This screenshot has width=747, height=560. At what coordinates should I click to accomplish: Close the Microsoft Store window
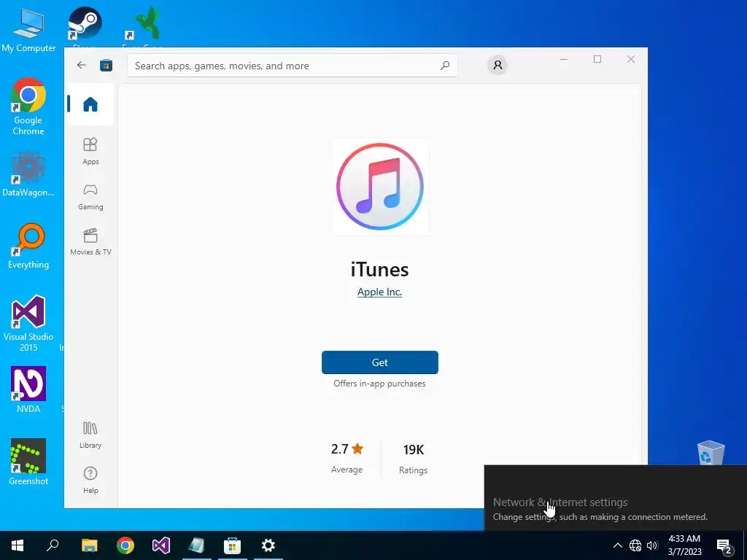point(631,59)
